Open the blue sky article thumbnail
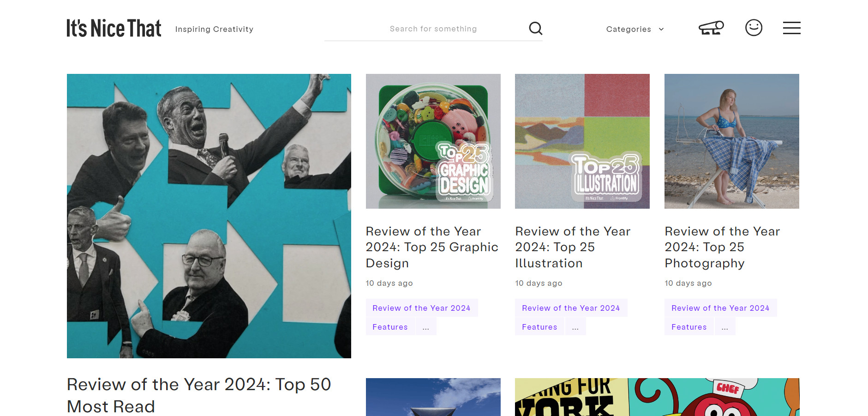This screenshot has height=416, width=868. coord(433,397)
